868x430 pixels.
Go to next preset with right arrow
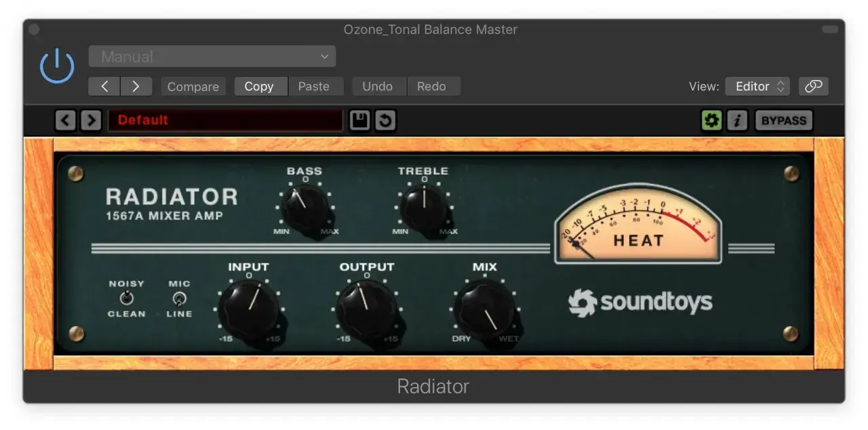point(136,86)
